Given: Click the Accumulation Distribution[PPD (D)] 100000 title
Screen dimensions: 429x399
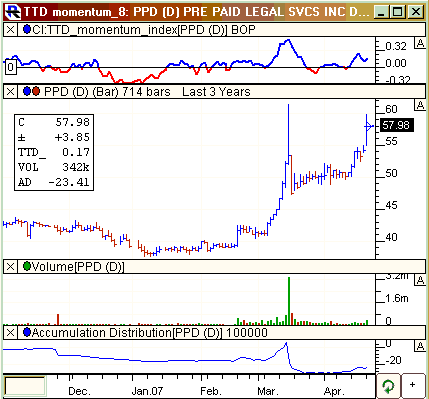Looking at the screenshot, I should [x=149, y=333].
